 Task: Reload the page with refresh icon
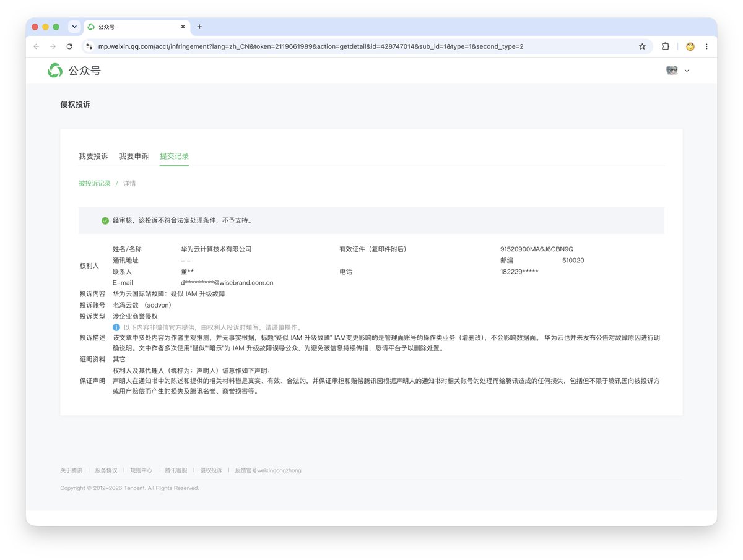click(x=69, y=46)
